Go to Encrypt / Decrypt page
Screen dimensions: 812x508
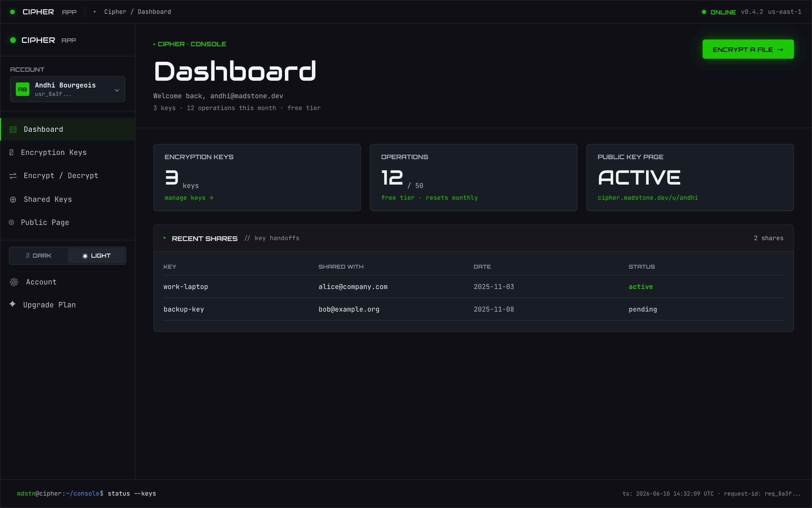68,176
